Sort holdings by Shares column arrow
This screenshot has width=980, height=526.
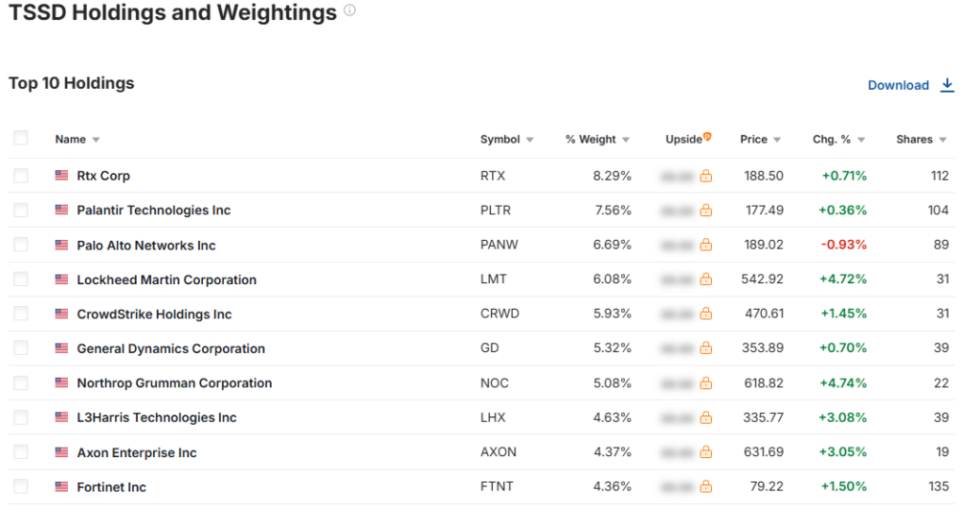943,140
